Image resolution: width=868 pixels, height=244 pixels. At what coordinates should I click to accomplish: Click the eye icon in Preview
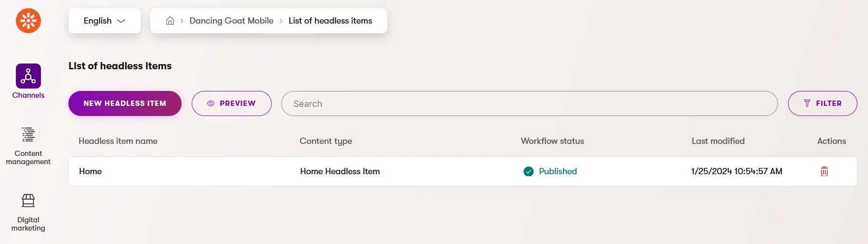tap(210, 103)
